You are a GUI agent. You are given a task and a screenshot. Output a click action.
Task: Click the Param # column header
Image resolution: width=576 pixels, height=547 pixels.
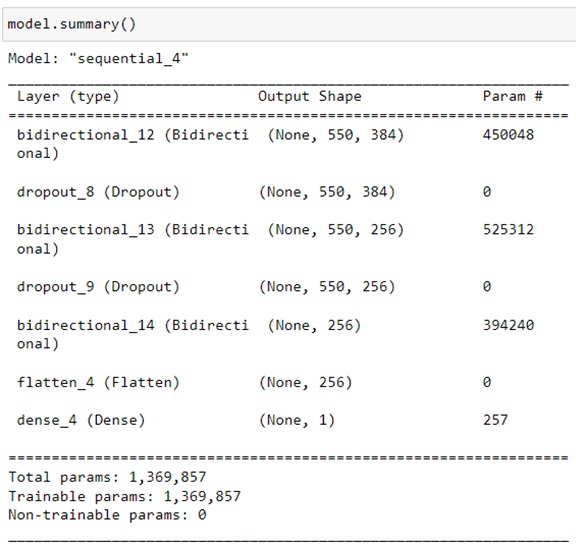coord(512,96)
